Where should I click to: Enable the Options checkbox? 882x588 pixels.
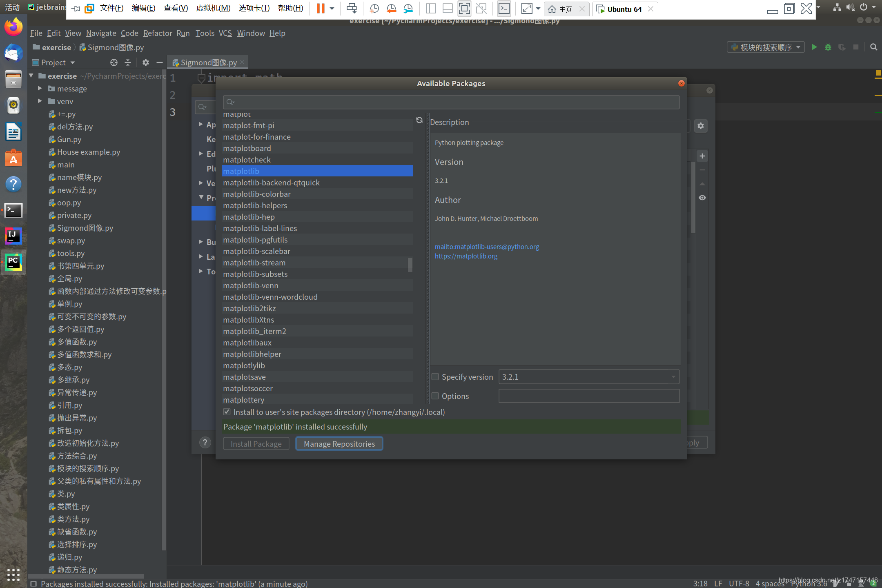(435, 396)
